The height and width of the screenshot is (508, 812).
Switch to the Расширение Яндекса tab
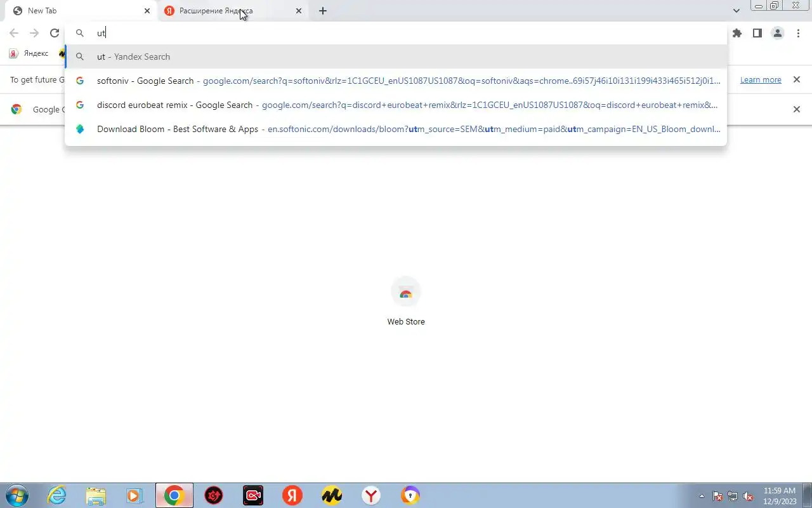click(232, 11)
